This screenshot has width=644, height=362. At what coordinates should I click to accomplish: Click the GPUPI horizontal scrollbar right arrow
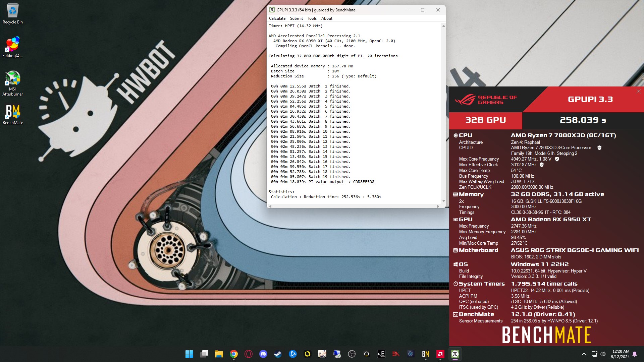click(438, 206)
